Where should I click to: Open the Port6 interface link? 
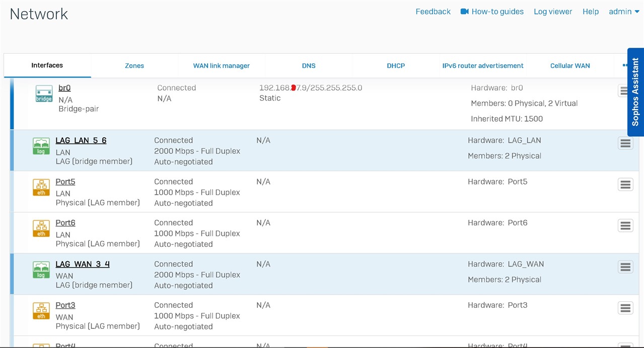(65, 223)
